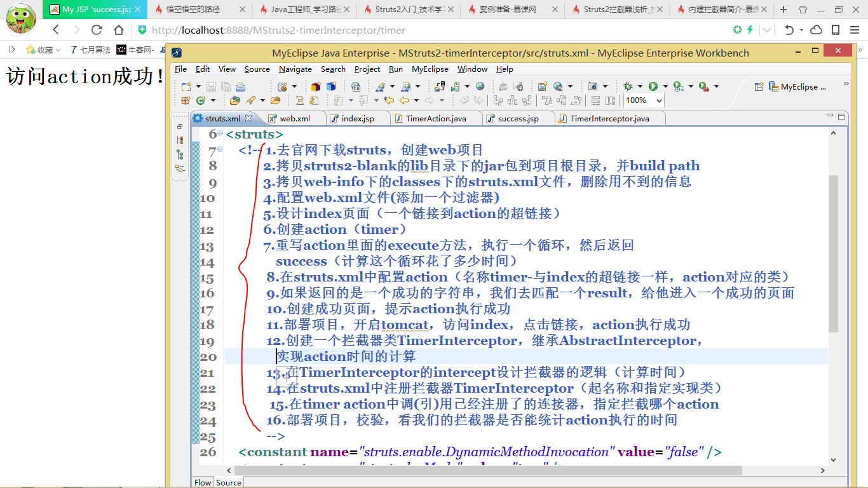The image size is (868, 488).
Task: Open the Window menu
Action: pos(473,69)
